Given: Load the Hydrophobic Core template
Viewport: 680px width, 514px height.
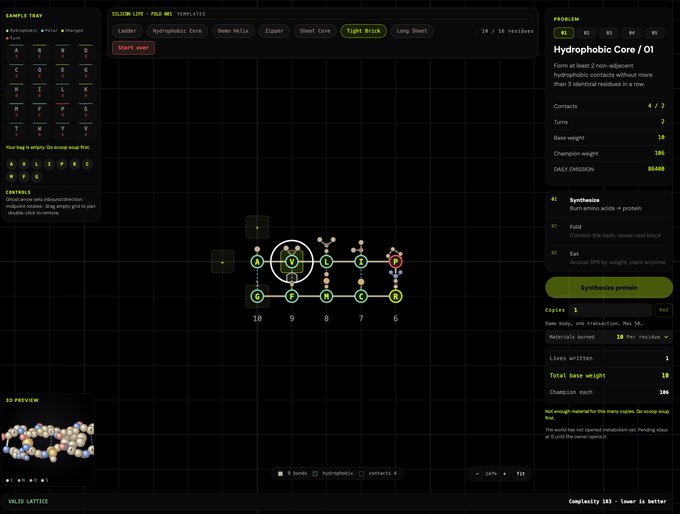Looking at the screenshot, I should click(x=177, y=31).
